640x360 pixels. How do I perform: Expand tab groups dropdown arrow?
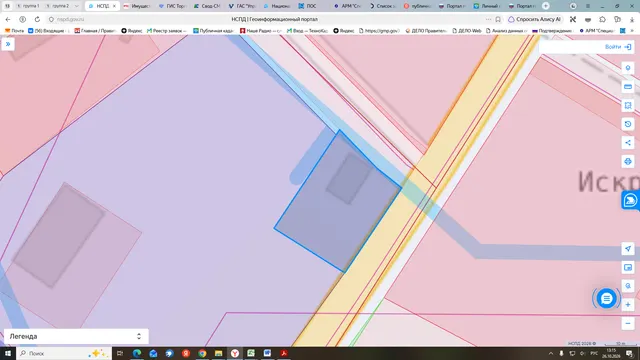coord(76,6)
